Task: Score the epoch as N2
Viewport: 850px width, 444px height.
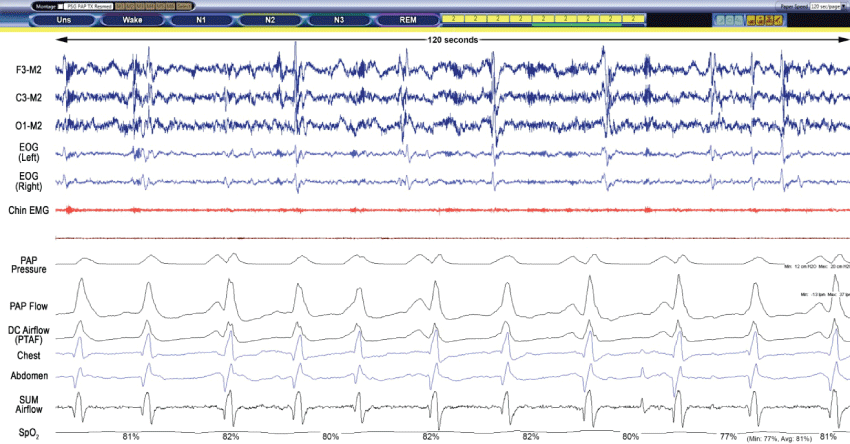Action: tap(270, 19)
